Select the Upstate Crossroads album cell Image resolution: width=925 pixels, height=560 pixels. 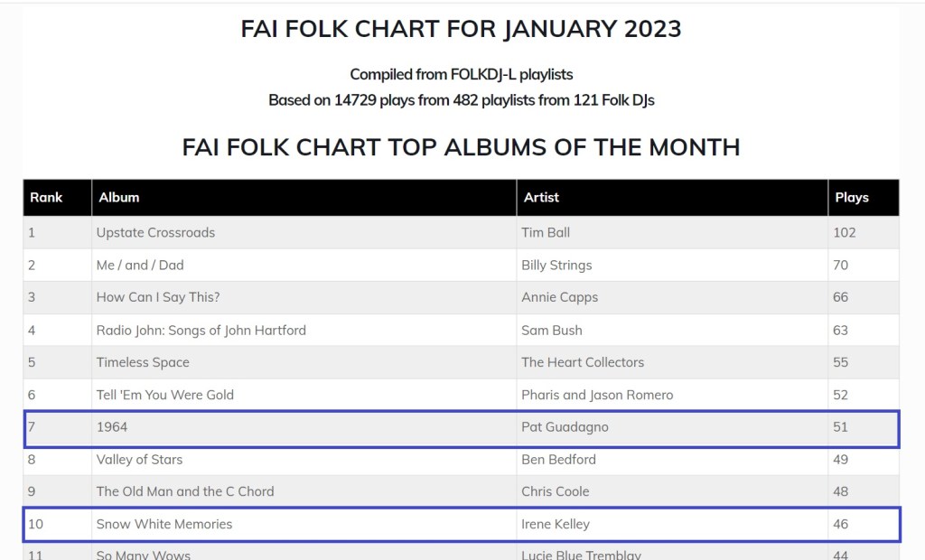click(155, 232)
